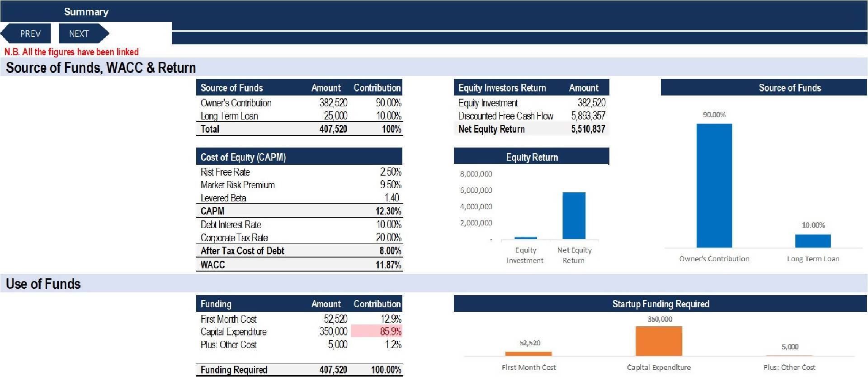The height and width of the screenshot is (377, 868).
Task: Select the 90.00% data label on chart
Action: [714, 115]
